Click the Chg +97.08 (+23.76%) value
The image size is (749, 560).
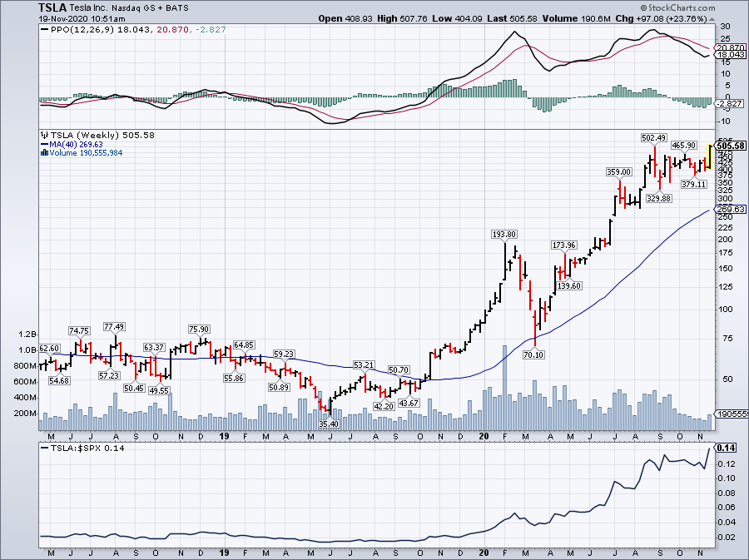pos(661,18)
